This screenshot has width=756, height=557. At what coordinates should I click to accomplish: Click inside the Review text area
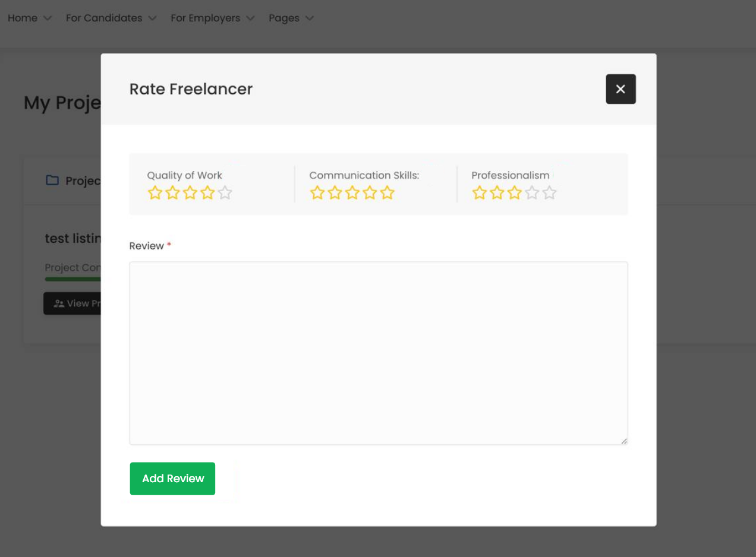[378, 353]
